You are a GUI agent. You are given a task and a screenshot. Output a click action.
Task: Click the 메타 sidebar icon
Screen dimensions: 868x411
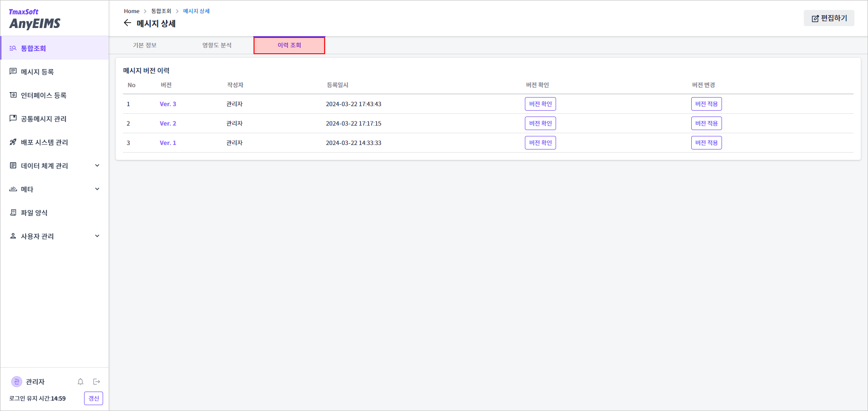pyautogui.click(x=13, y=189)
